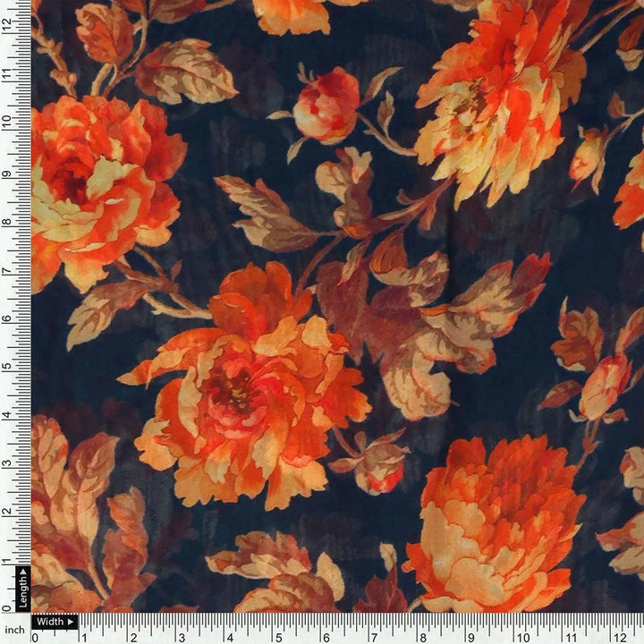Select the 6 mark on the bottom ruler
644x644 pixels.
coord(326,638)
